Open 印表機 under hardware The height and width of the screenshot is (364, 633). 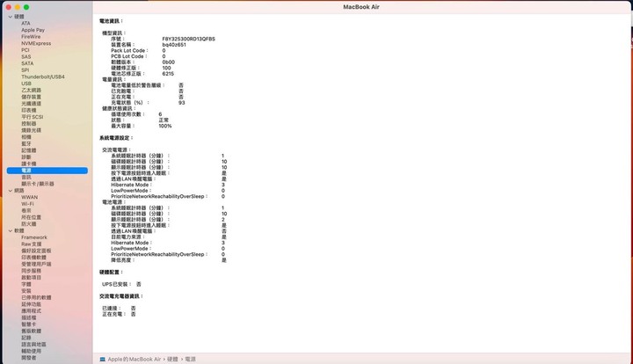(x=29, y=110)
